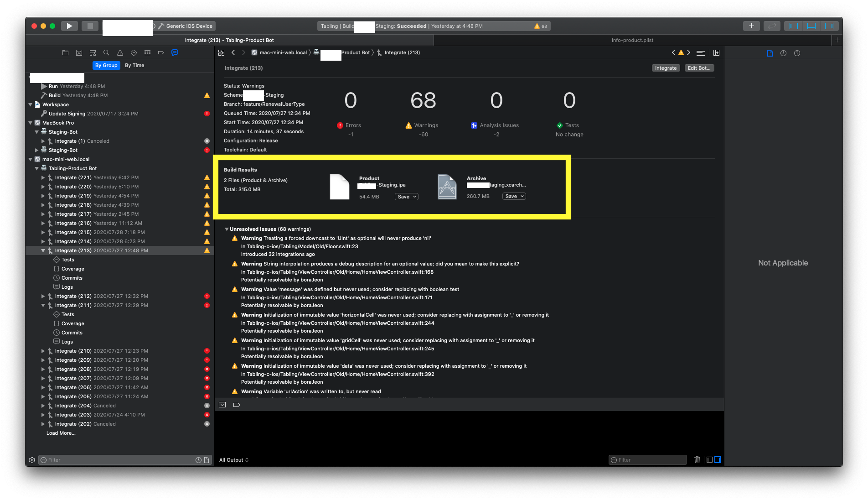Toggle the variables view in console

click(709, 460)
